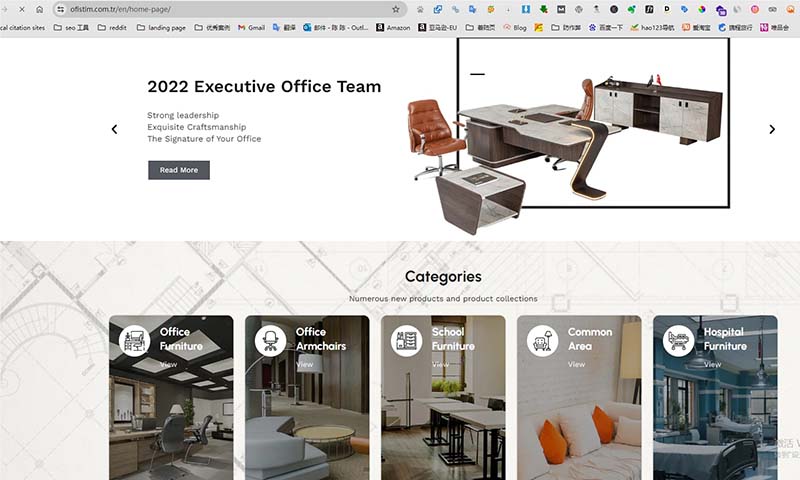This screenshot has height=480, width=800.
Task: Click the address bar URL field
Action: (x=230, y=9)
